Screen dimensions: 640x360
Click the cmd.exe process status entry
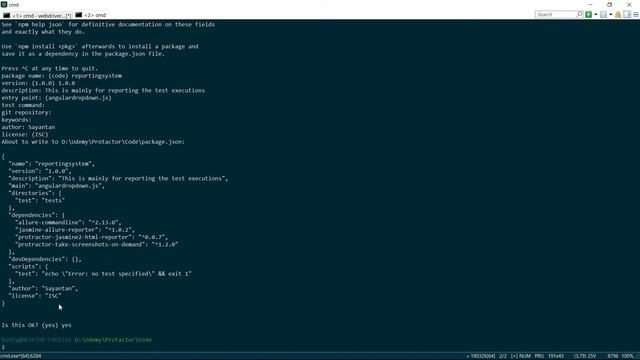tap(21, 356)
